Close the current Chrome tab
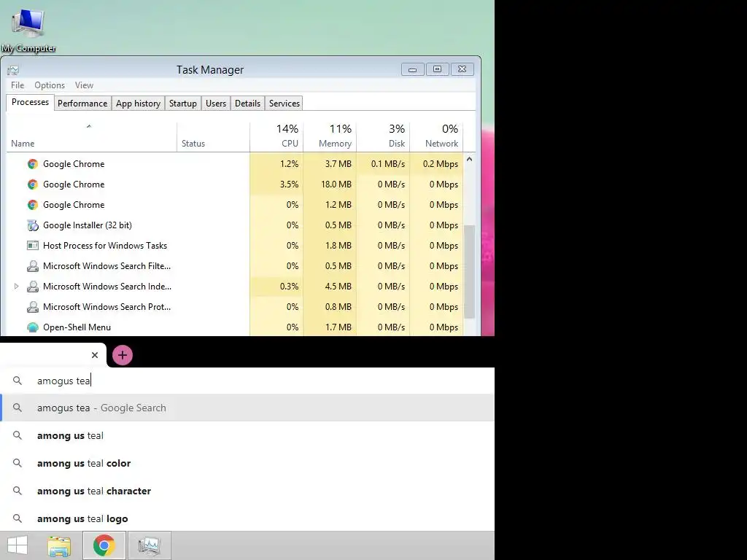The height and width of the screenshot is (560, 747). (x=95, y=355)
